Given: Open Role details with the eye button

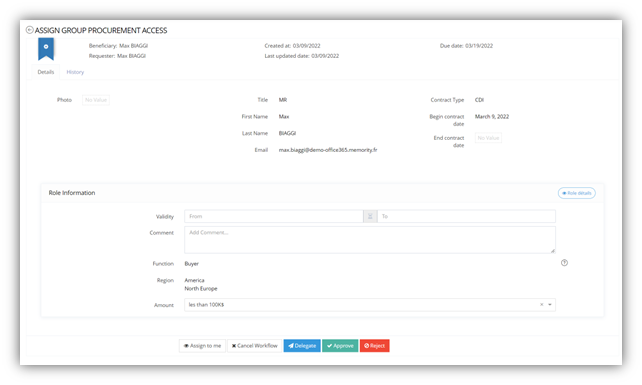Looking at the screenshot, I should tap(576, 193).
